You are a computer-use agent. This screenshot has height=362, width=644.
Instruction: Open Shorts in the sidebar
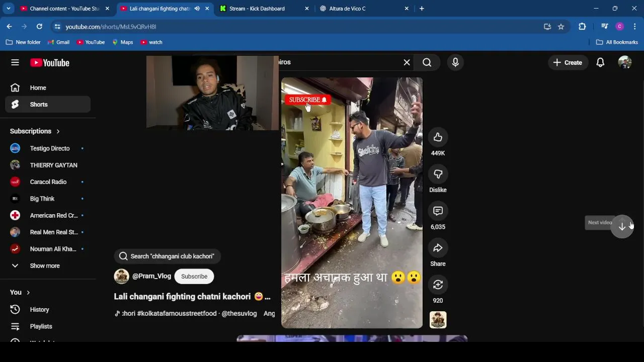point(48,105)
